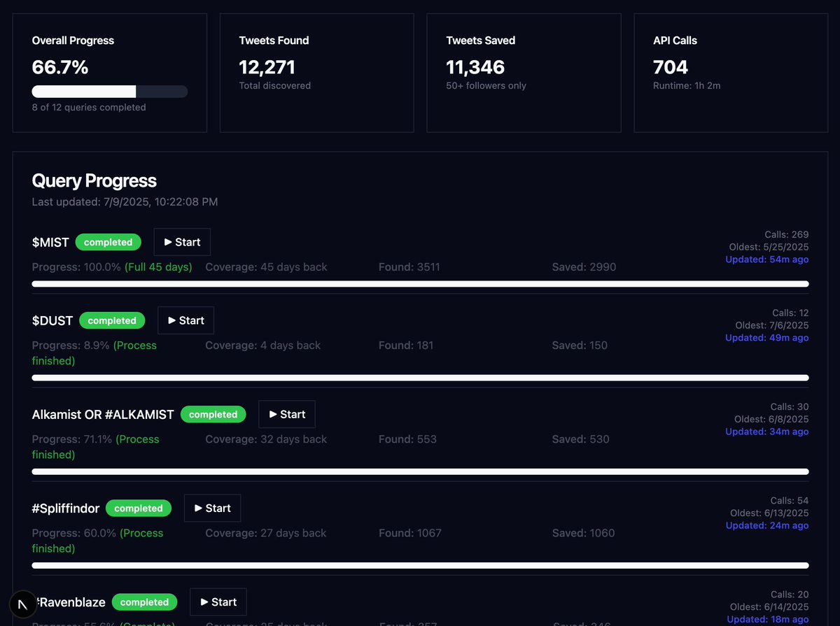This screenshot has width=840, height=626.
Task: Start the #Spliffindor query
Action: [212, 508]
